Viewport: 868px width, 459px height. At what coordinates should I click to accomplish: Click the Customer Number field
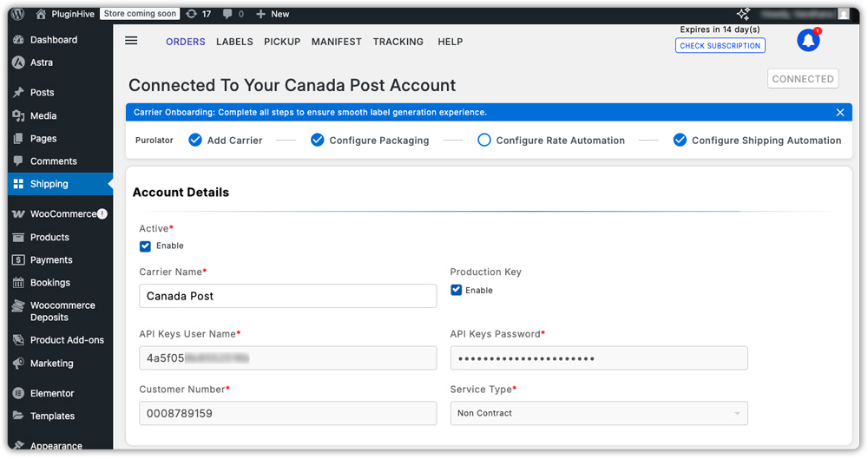(288, 414)
